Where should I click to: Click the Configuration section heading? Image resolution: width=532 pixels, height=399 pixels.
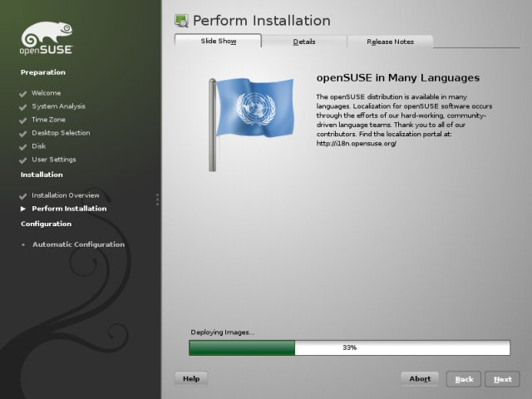pos(47,224)
